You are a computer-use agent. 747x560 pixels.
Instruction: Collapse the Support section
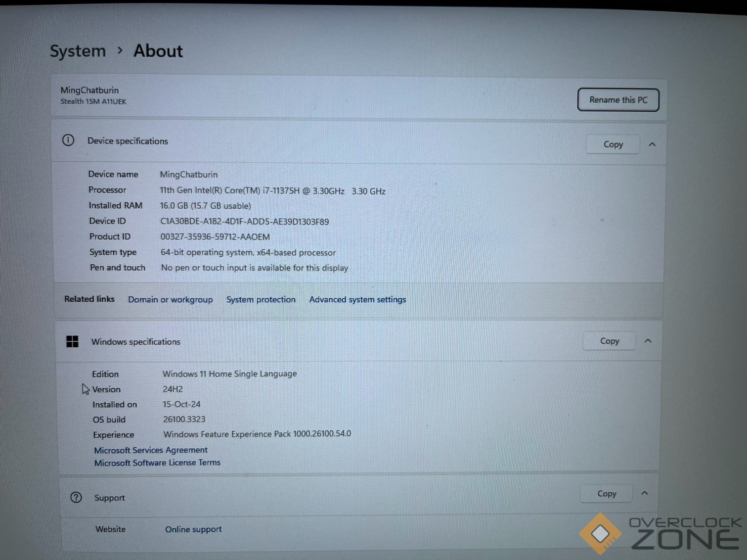(x=644, y=493)
